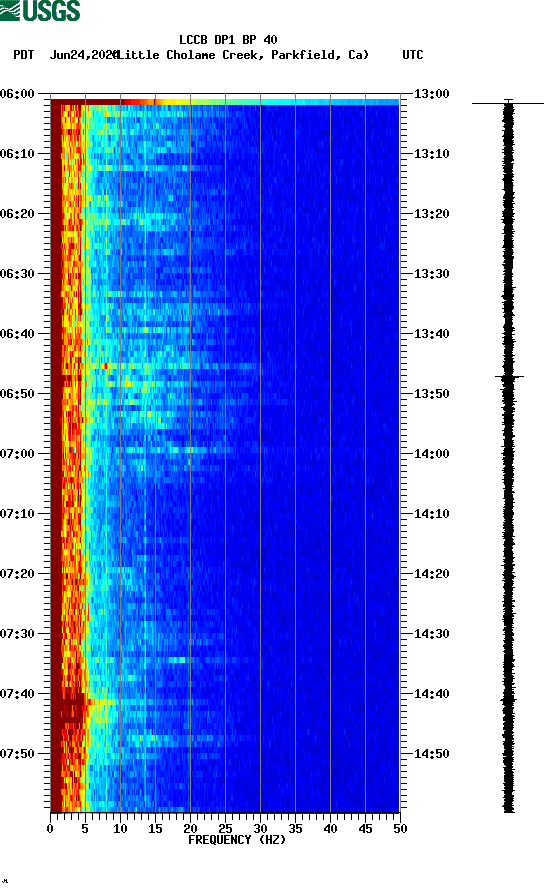Image resolution: width=552 pixels, height=892 pixels.
Task: Click the dark red low-frequency burst at 07:42
Action: tap(71, 708)
